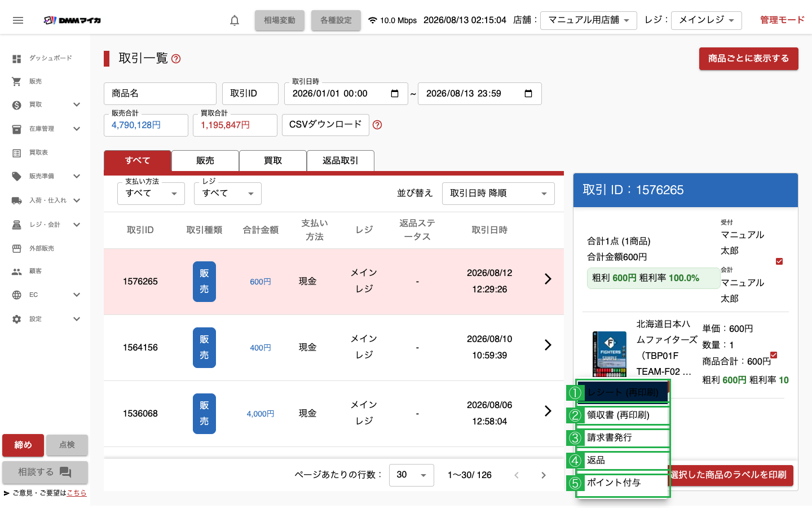
Task: Click the help icon beside 取引一覧
Action: (176, 59)
